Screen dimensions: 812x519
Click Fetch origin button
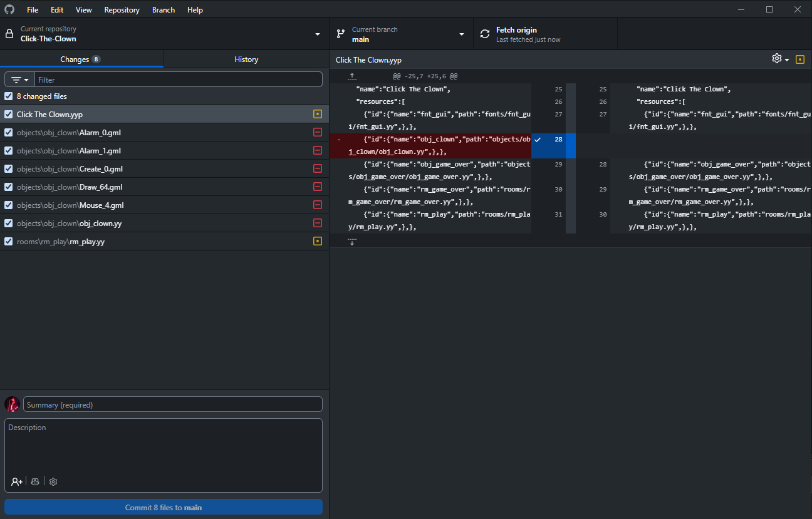pyautogui.click(x=545, y=34)
